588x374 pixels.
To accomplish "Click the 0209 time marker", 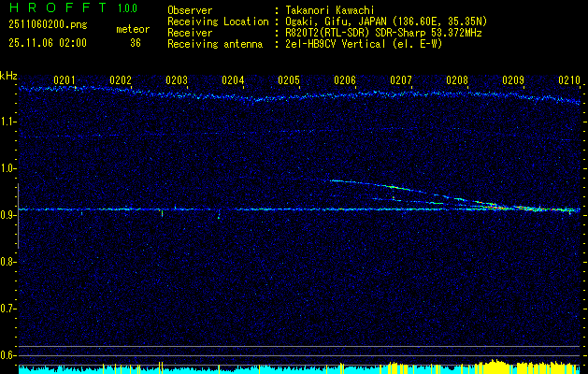I will click(513, 79).
